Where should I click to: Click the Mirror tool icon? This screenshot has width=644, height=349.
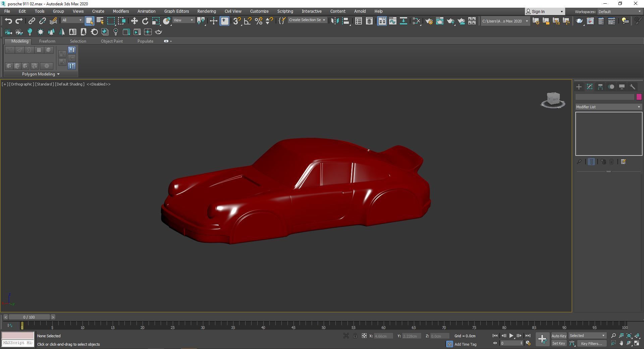335,21
